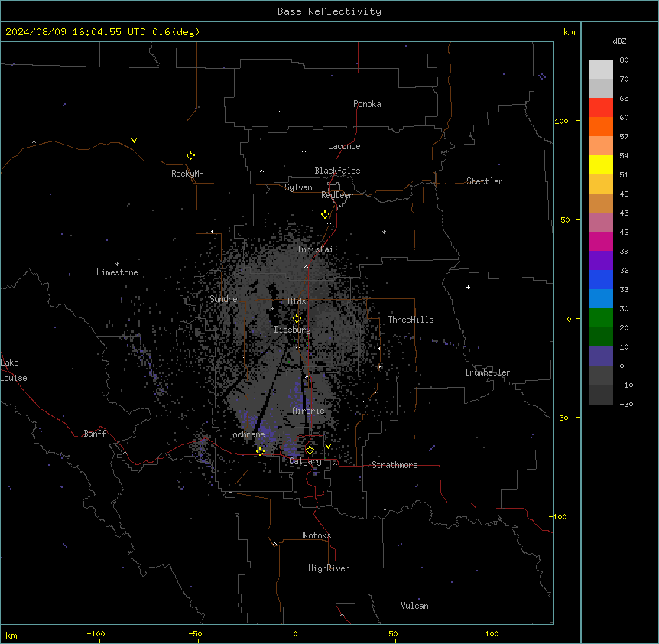Select the Blackfalds label
Image resolution: width=659 pixels, height=644 pixels.
(x=337, y=171)
